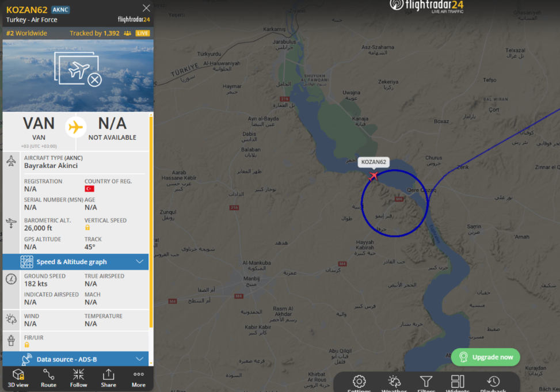Click the flightradar24 logo at top
This screenshot has height=392, width=560.
(426, 6)
